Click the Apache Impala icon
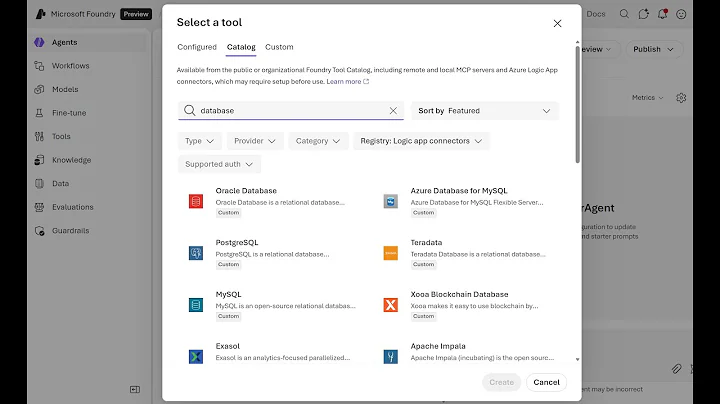This screenshot has height=404, width=720. click(391, 357)
